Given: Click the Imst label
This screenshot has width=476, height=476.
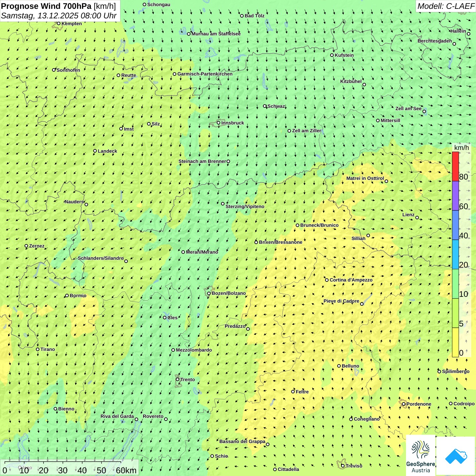Looking at the screenshot, I should (x=129, y=129).
